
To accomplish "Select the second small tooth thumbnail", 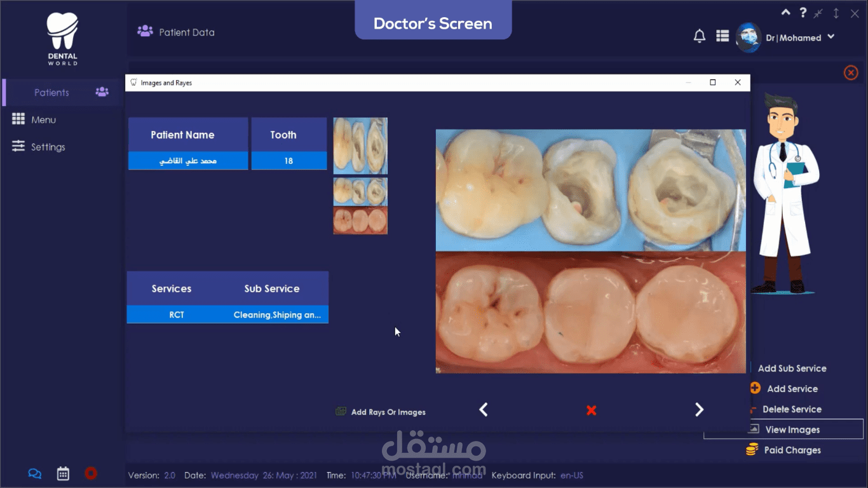I will pos(360,191).
